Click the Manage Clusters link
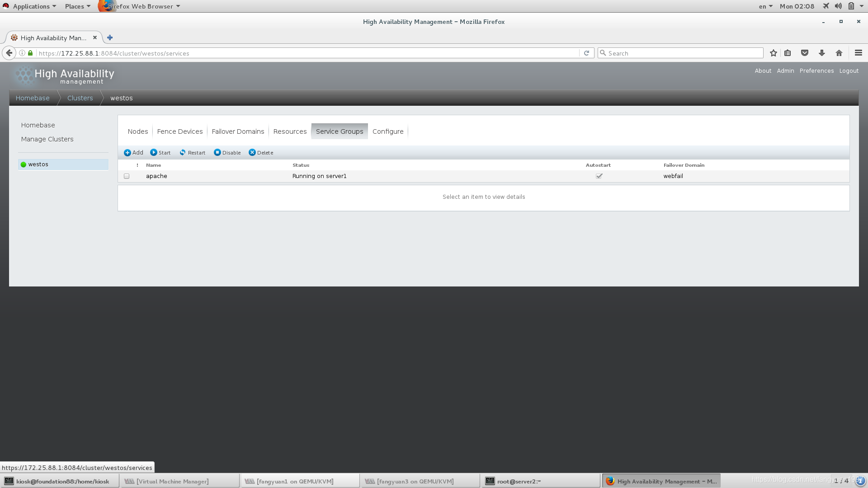Screen dimensions: 868x488 [x=47, y=139]
